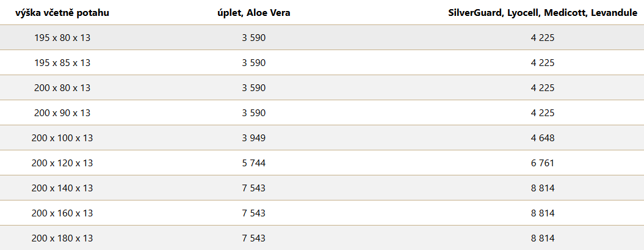The height and width of the screenshot is (250, 644).
Task: Click the 200 x 160 x 13 size
Action: coord(62,213)
